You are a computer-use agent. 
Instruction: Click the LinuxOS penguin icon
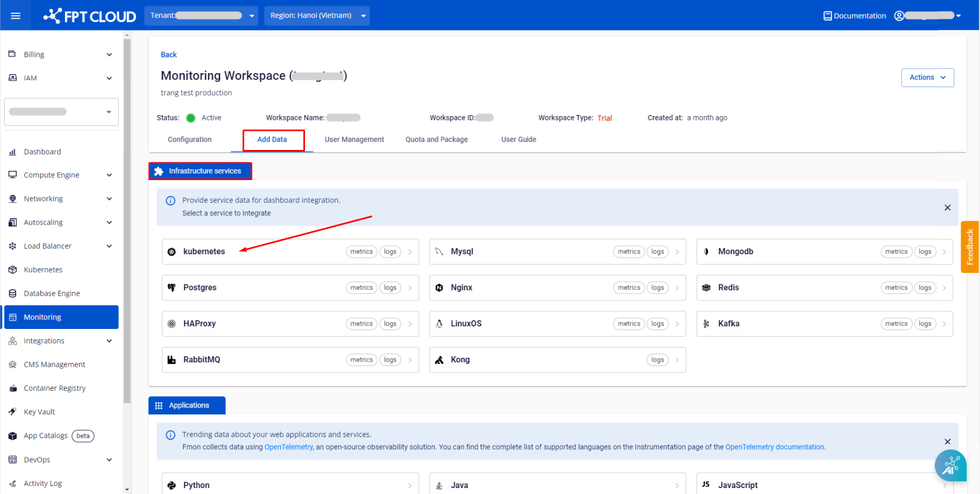point(439,324)
